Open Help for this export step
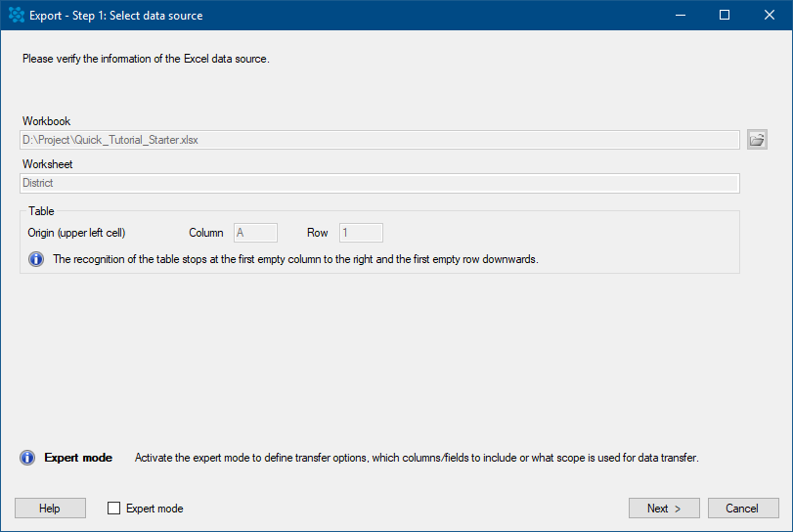 point(50,509)
